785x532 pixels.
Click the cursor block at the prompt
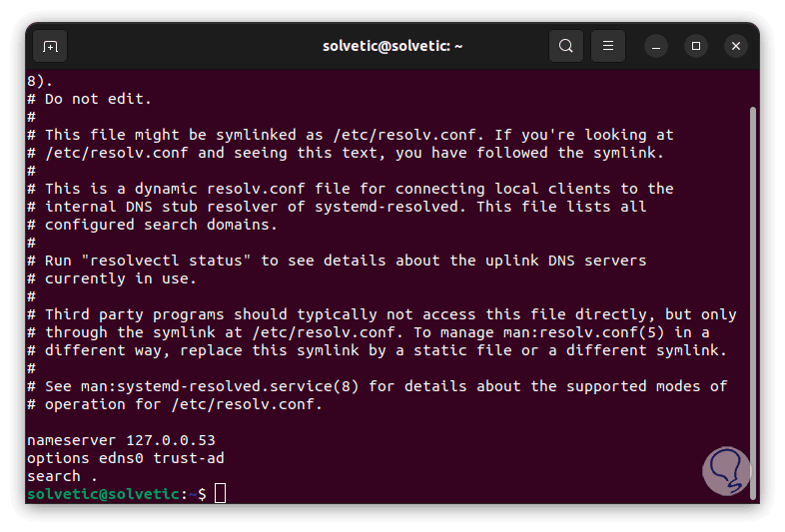[x=221, y=493]
